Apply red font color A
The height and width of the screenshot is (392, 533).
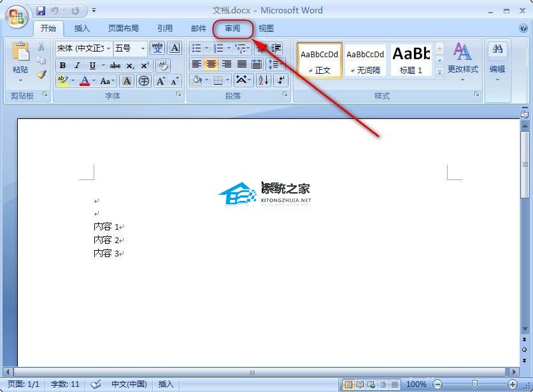[85, 81]
